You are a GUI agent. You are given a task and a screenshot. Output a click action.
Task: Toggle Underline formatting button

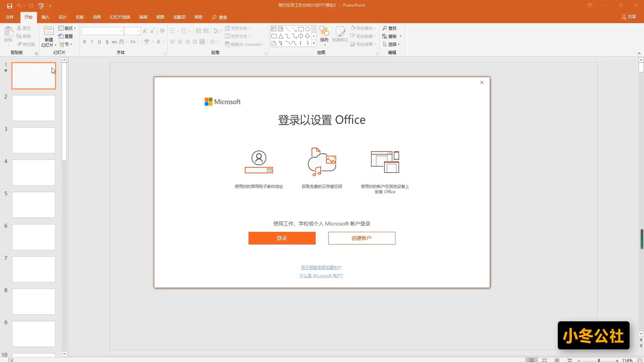[99, 42]
